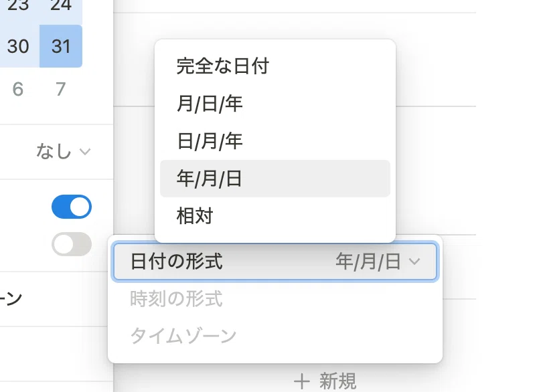This screenshot has height=392, width=541.
Task: Open the 年/月/日 value selector
Action: point(378,262)
